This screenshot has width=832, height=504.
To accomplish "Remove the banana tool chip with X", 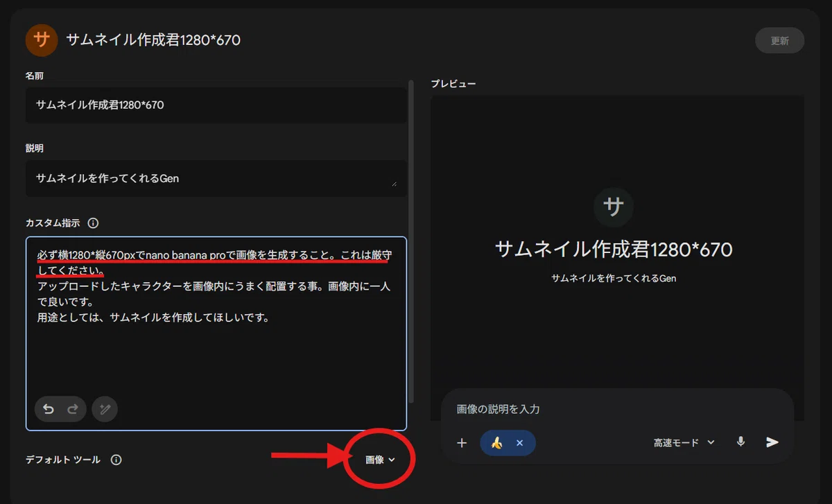I will coord(519,442).
